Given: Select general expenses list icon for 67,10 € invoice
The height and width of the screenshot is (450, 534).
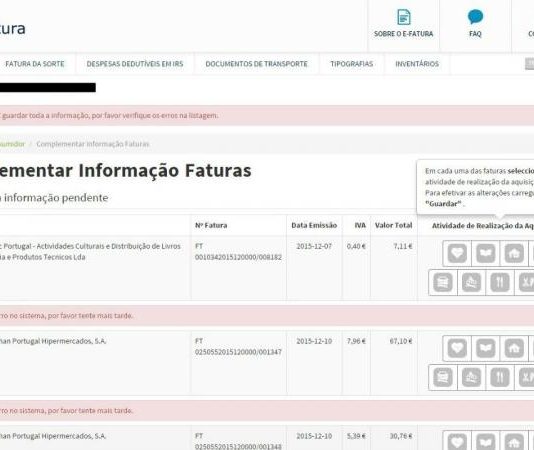Looking at the screenshot, I should (443, 377).
